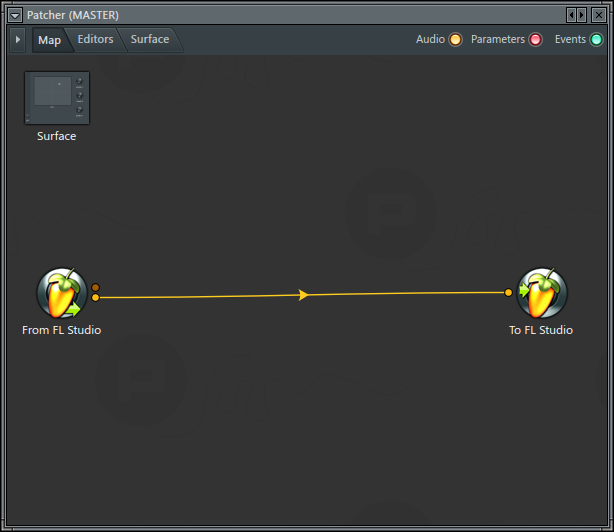Select the Surface module thumbnail
Viewport: 614px width, 532px height.
(57, 98)
